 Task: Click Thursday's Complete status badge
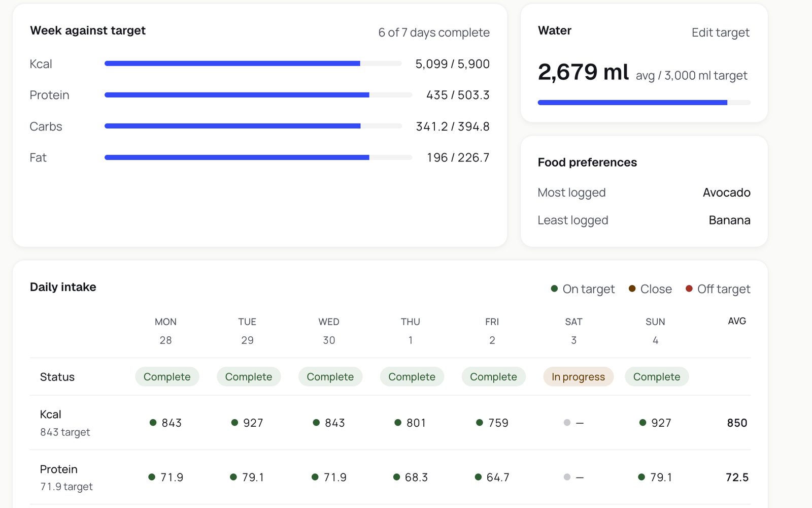pyautogui.click(x=412, y=377)
